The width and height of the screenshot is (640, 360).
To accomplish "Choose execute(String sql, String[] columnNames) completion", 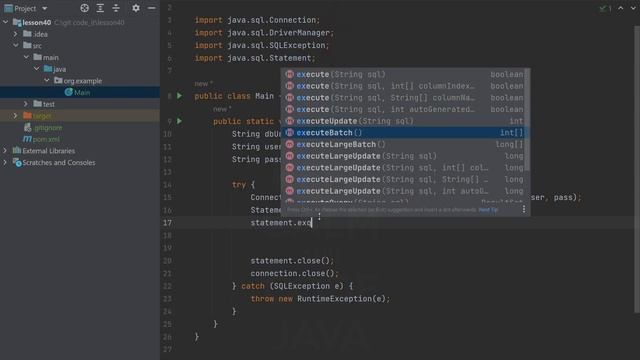I will (x=404, y=98).
